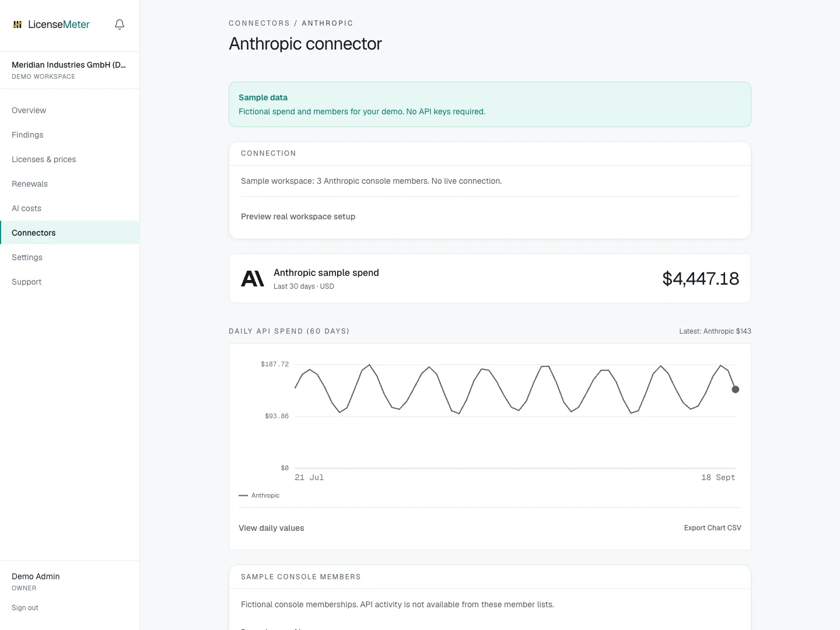The height and width of the screenshot is (630, 840).
Task: Click 'Latest: Anthropic $143' label
Action: pyautogui.click(x=715, y=331)
